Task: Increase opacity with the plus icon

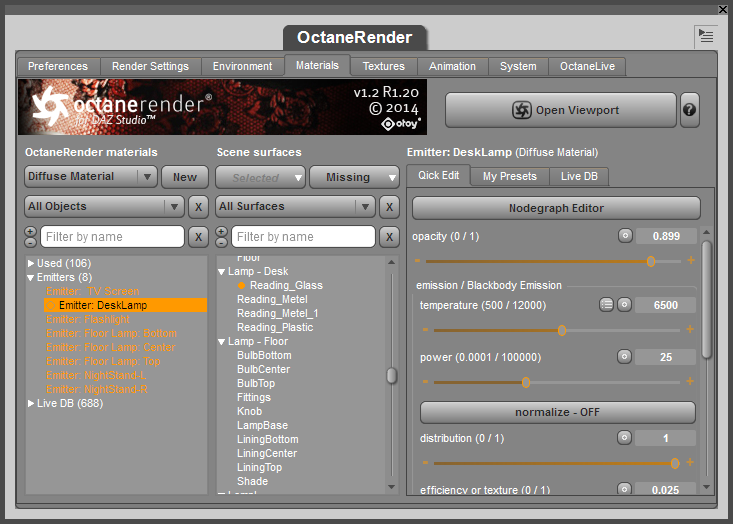Action: [691, 260]
